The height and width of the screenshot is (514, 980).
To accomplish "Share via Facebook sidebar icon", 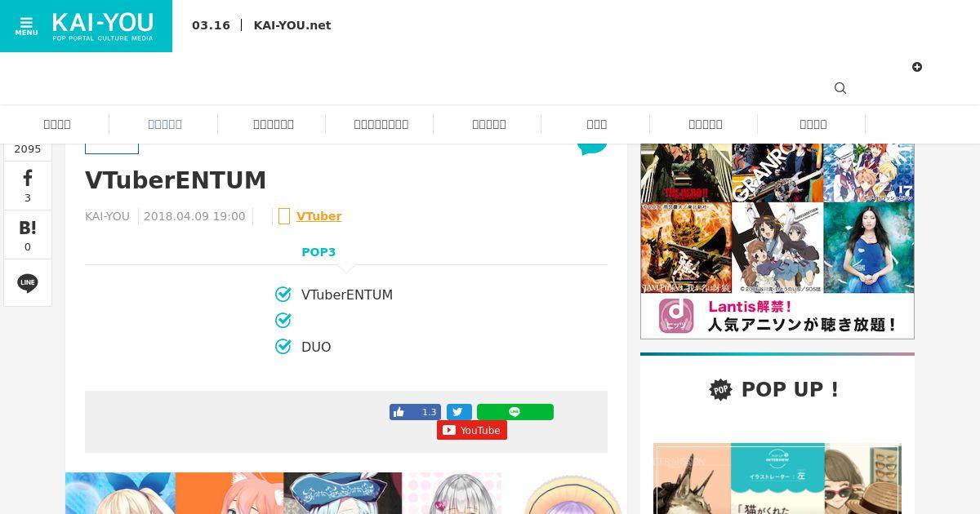I will coord(28,185).
